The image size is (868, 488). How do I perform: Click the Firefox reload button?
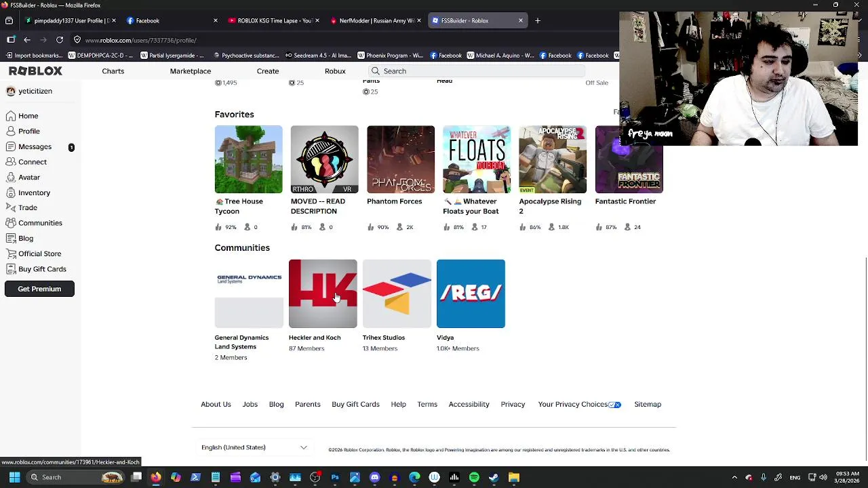(60, 40)
